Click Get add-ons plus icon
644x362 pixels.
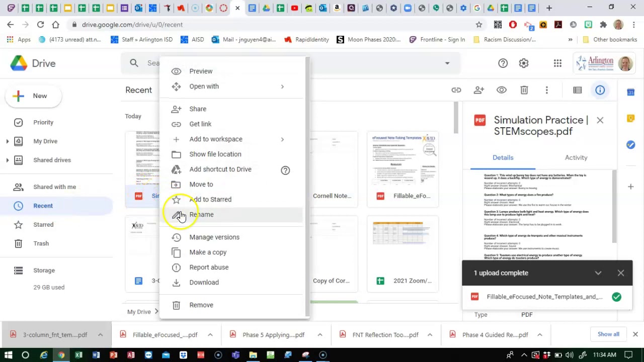pyautogui.click(x=630, y=187)
